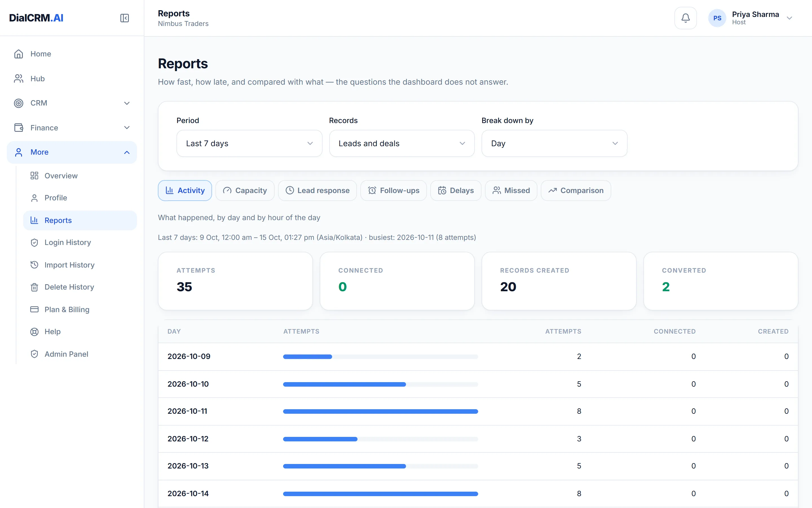Click the PS user avatar
Screen dimensions: 812x508
tap(717, 18)
